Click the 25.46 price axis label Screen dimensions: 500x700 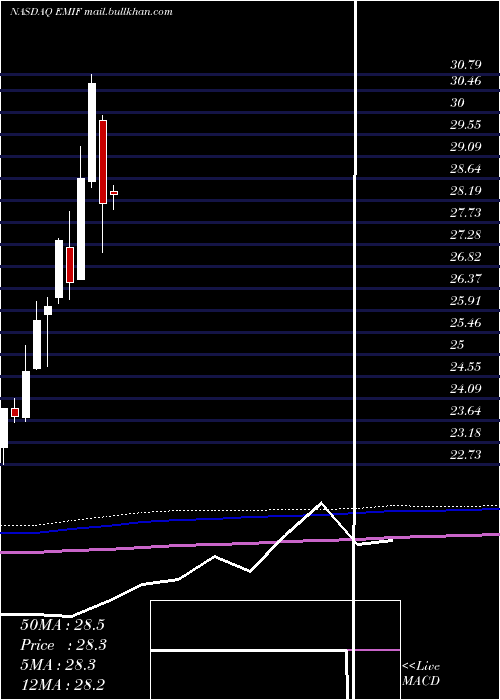pyautogui.click(x=466, y=323)
